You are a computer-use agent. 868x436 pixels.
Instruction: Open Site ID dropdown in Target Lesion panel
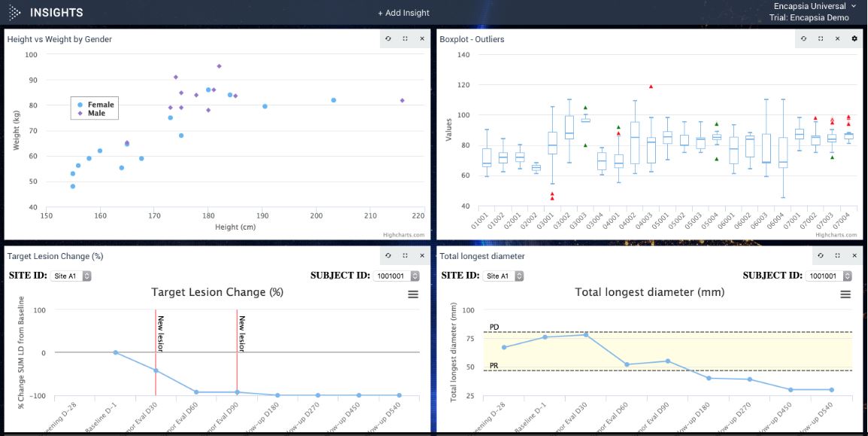(70, 276)
